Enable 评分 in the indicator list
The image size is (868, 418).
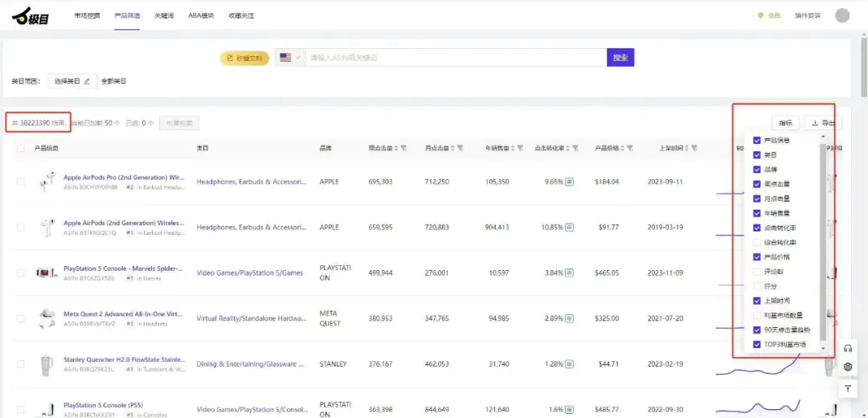[757, 286]
